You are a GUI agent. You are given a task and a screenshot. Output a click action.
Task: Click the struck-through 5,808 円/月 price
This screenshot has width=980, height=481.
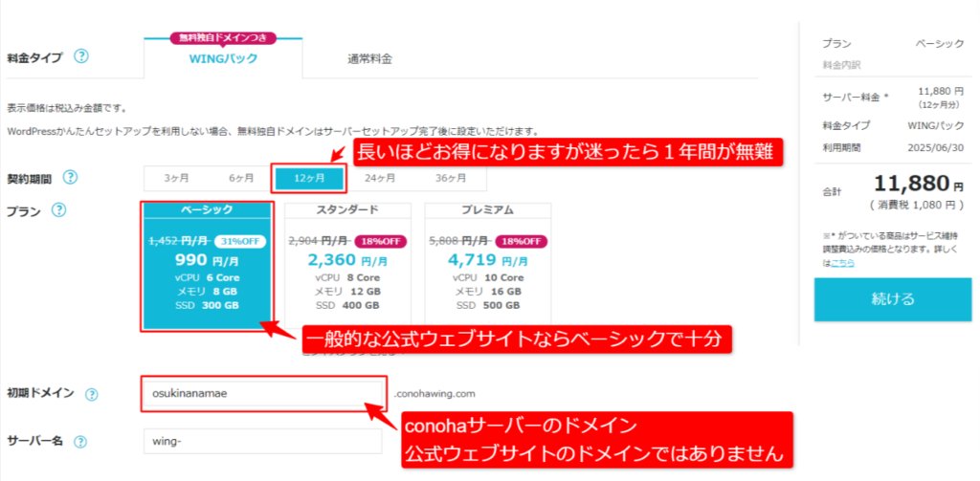point(459,241)
